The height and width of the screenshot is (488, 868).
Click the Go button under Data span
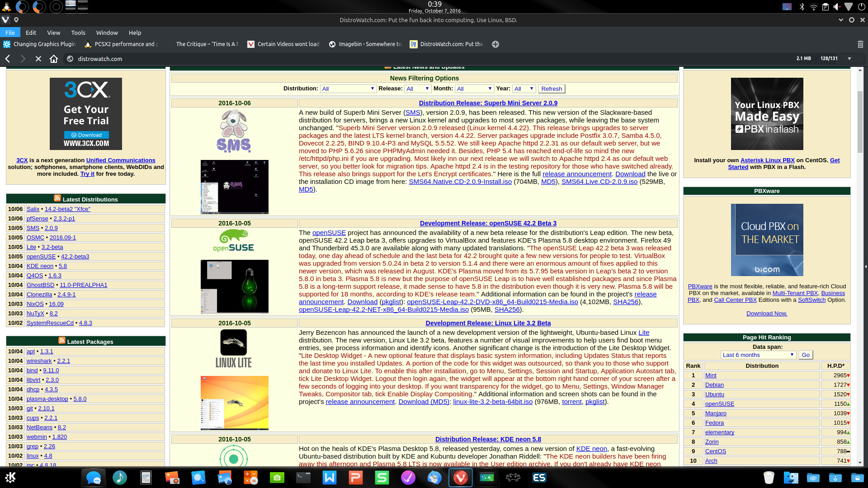pyautogui.click(x=806, y=355)
